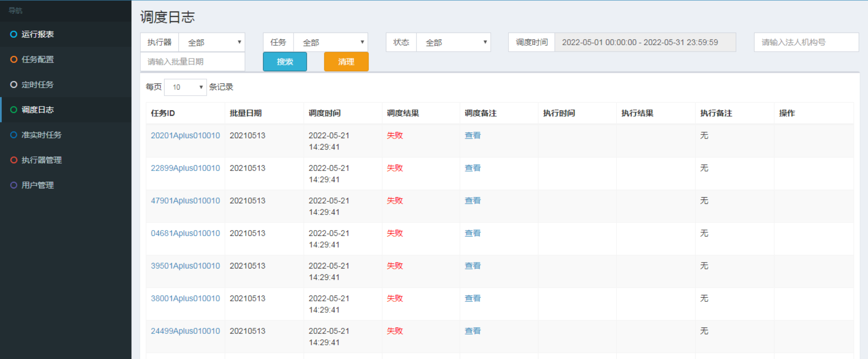Click the circle icon beside 运行报表
This screenshot has height=359, width=868.
14,34
